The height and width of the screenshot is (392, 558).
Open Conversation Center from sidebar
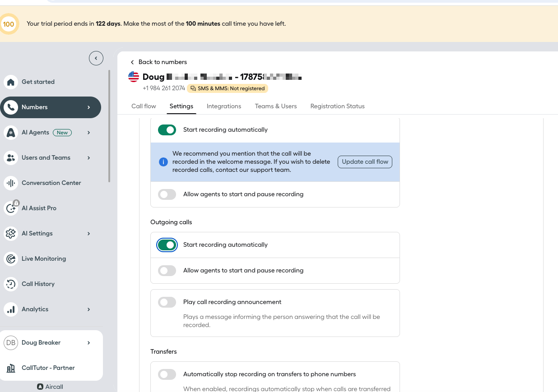(x=51, y=183)
